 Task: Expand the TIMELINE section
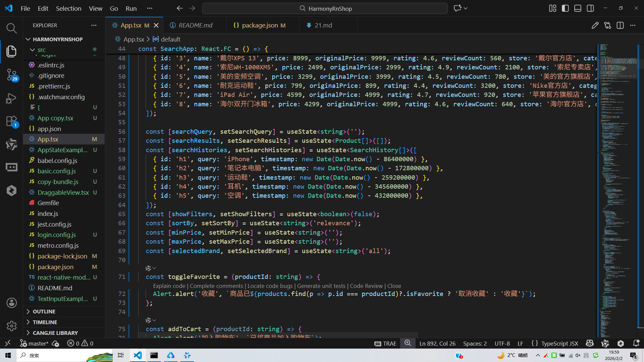pos(45,322)
